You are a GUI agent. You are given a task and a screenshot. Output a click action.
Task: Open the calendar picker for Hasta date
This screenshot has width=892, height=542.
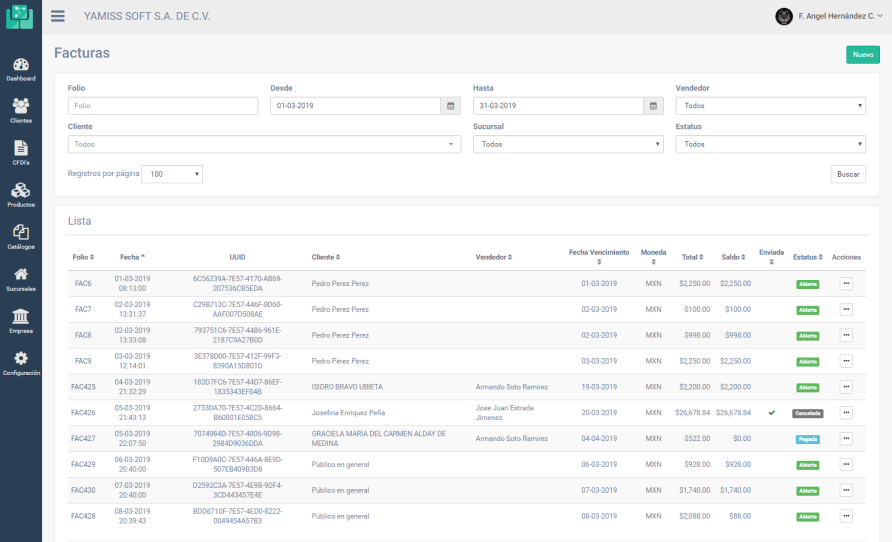click(653, 106)
